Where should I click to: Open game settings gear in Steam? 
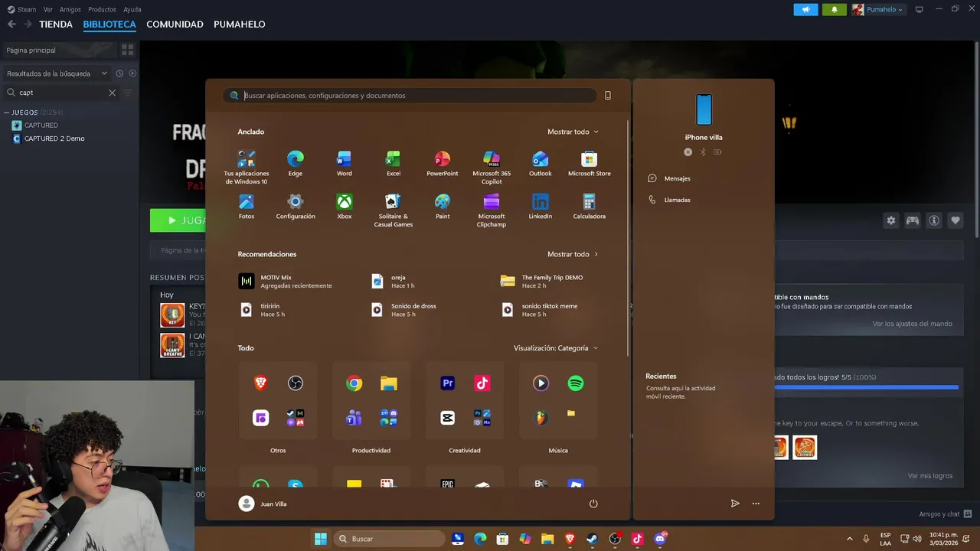tap(891, 220)
